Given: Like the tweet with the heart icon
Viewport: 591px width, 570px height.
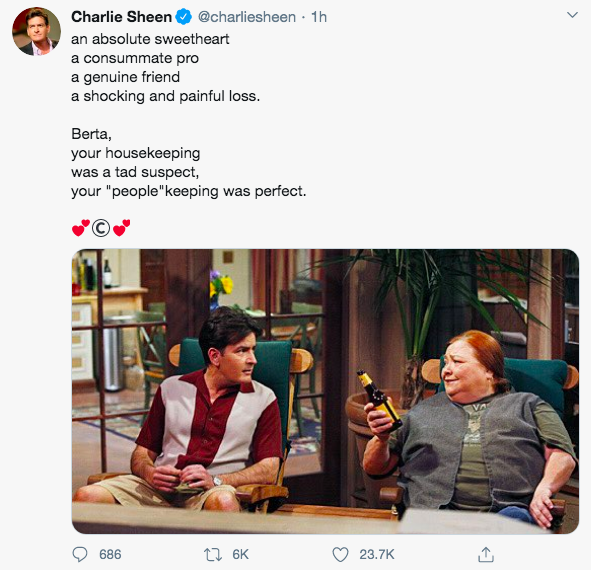Looking at the screenshot, I should 340,555.
